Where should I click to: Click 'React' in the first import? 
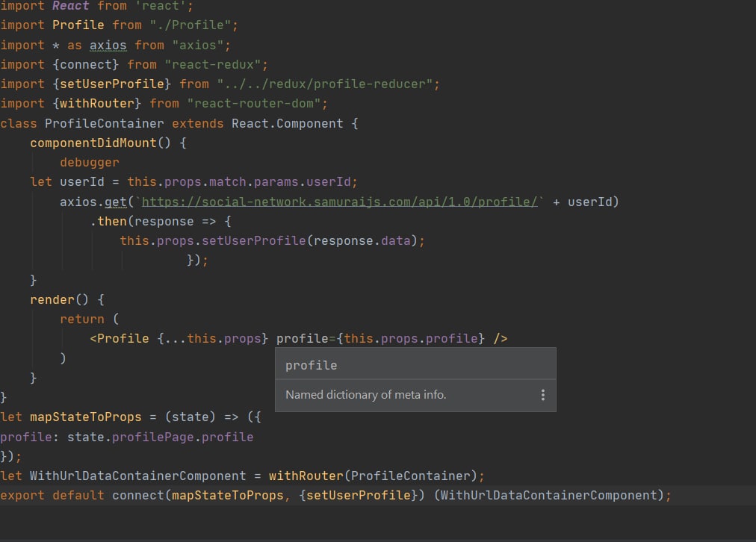(x=70, y=6)
